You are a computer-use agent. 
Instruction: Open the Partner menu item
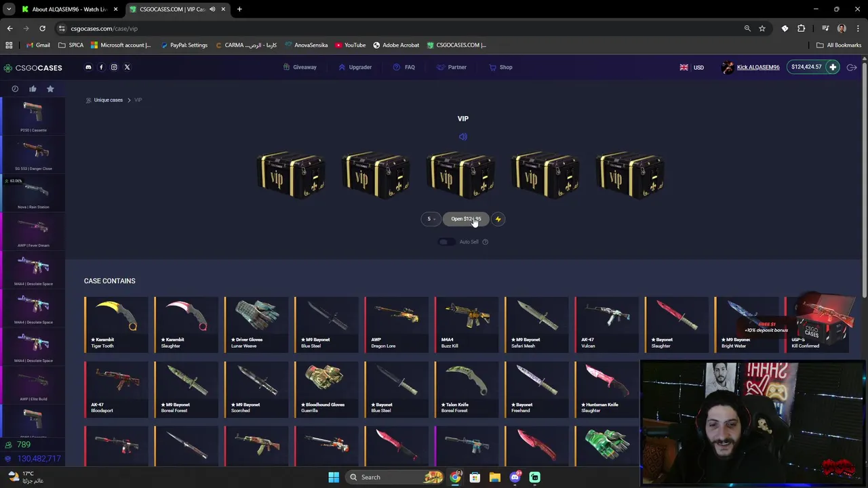452,67
